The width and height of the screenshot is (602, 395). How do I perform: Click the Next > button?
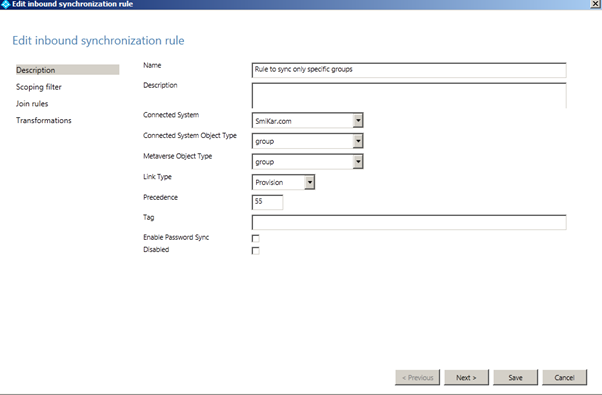[x=466, y=377]
